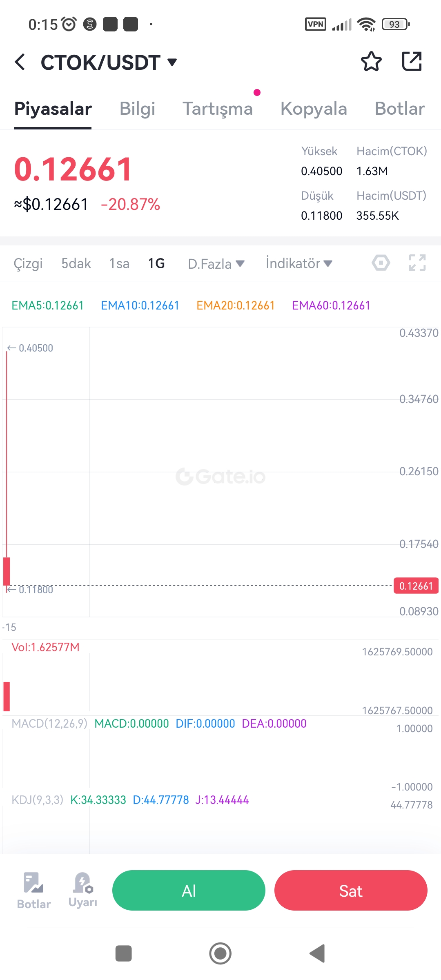The height and width of the screenshot is (980, 441).
Task: Tap the back arrow icon
Action: tap(20, 62)
